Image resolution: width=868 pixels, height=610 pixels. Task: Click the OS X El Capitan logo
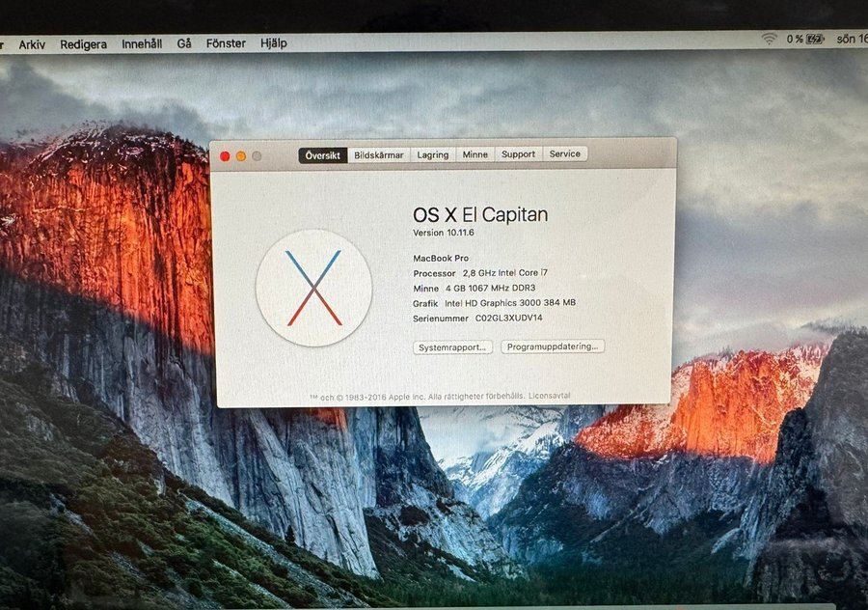point(313,288)
